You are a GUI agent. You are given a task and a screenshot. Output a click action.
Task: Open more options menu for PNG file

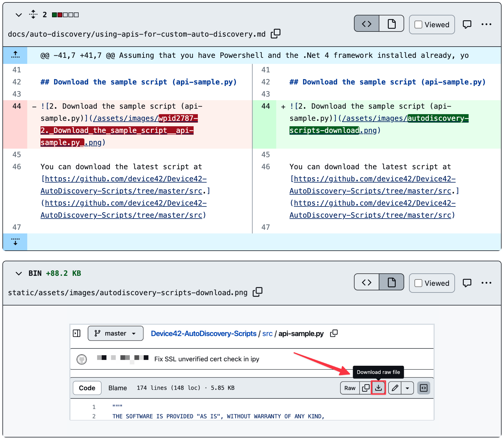pos(486,283)
